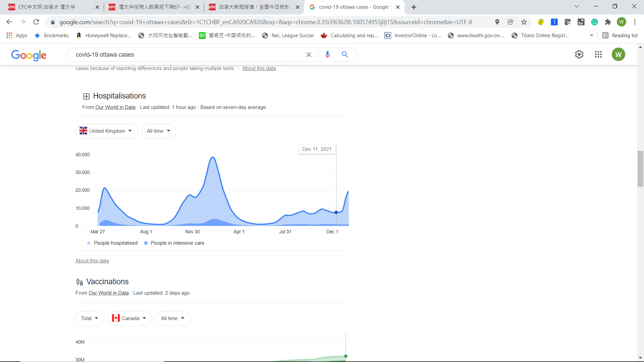Clear the Google search box
This screenshot has width=644, height=362.
point(309,54)
